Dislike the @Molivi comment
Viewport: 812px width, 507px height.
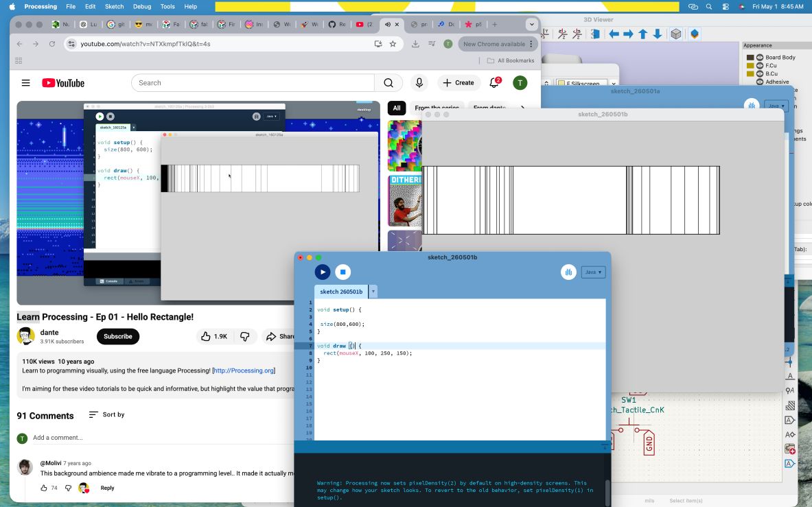pos(68,488)
